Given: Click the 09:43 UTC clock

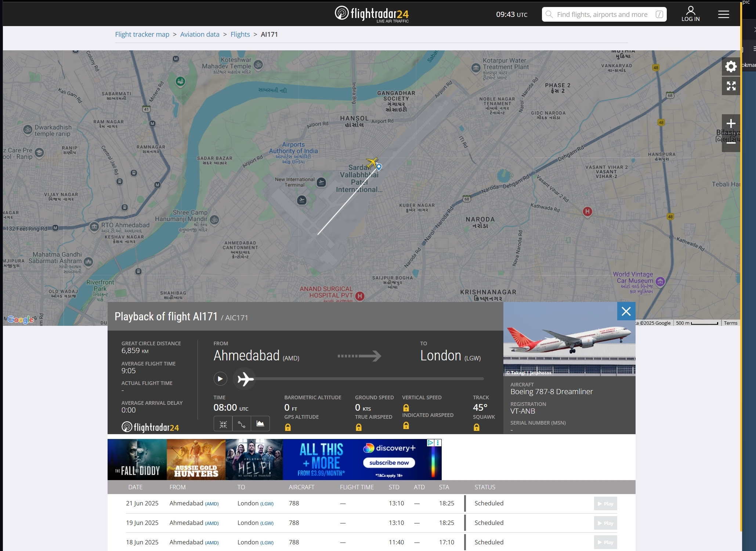Looking at the screenshot, I should tap(511, 14).
